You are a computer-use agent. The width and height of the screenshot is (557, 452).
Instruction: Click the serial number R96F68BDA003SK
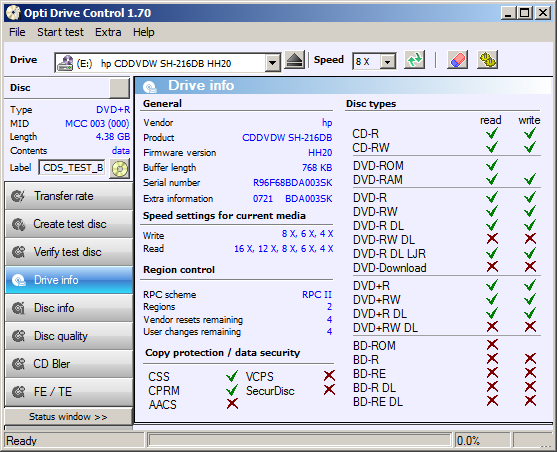292,183
